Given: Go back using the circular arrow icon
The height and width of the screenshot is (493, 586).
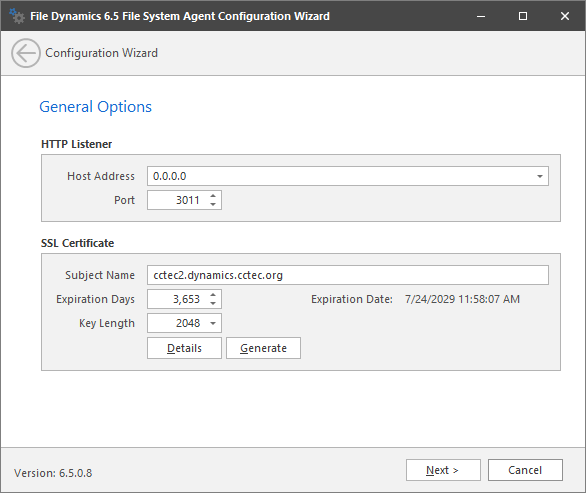Looking at the screenshot, I should point(26,53).
